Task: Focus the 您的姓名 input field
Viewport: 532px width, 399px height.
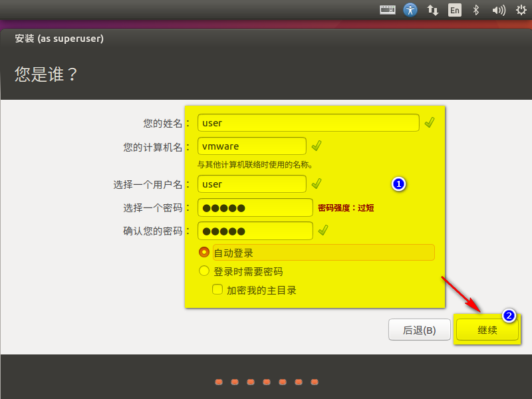Action: 308,123
